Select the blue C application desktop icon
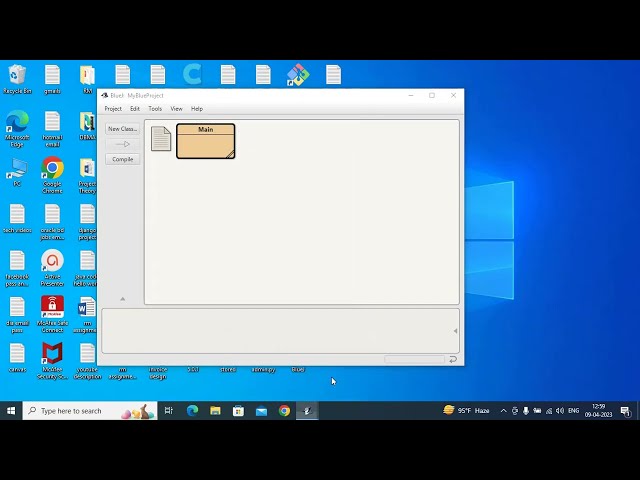Image resolution: width=640 pixels, height=480 pixels. pos(192,74)
